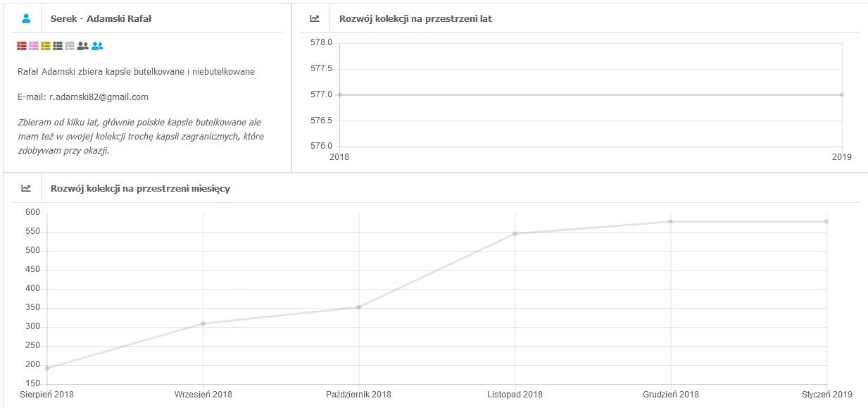
Task: Open the blue users group icon
Action: click(x=97, y=46)
